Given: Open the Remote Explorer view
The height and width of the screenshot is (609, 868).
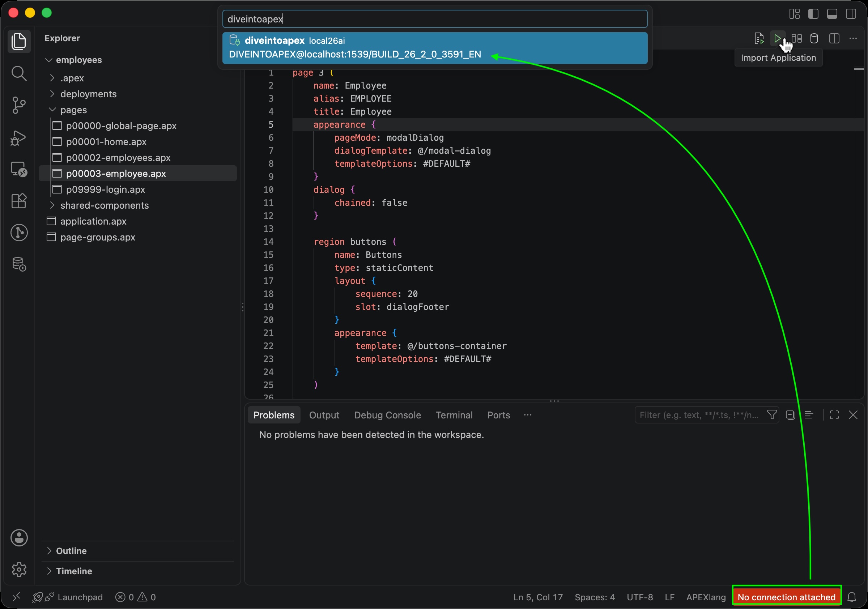Looking at the screenshot, I should point(19,169).
